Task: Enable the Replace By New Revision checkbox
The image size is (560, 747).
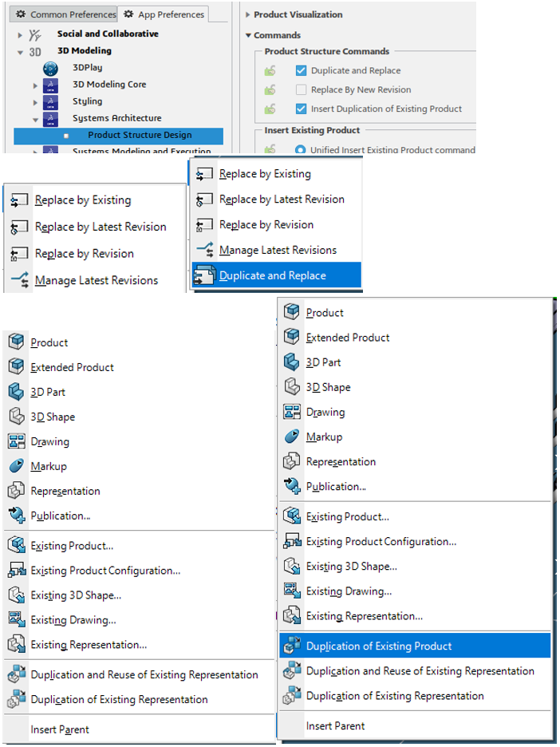Action: click(301, 89)
